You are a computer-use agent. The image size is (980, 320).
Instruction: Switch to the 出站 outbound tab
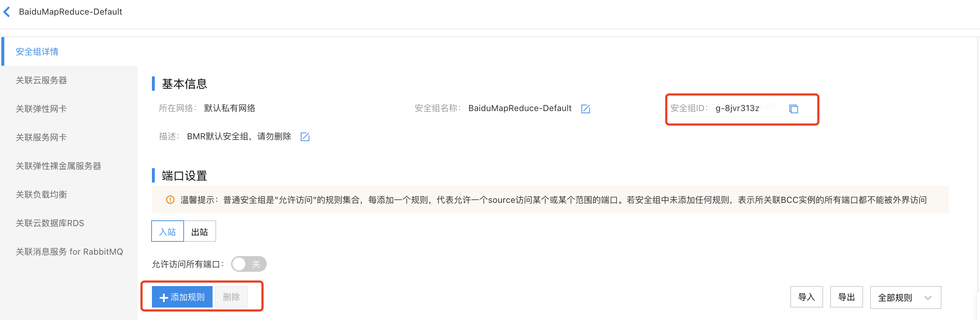click(x=200, y=231)
